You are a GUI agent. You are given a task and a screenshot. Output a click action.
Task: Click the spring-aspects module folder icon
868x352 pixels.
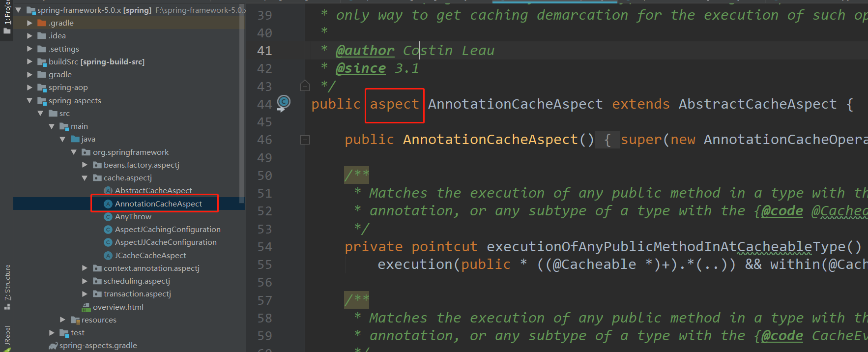[42, 101]
